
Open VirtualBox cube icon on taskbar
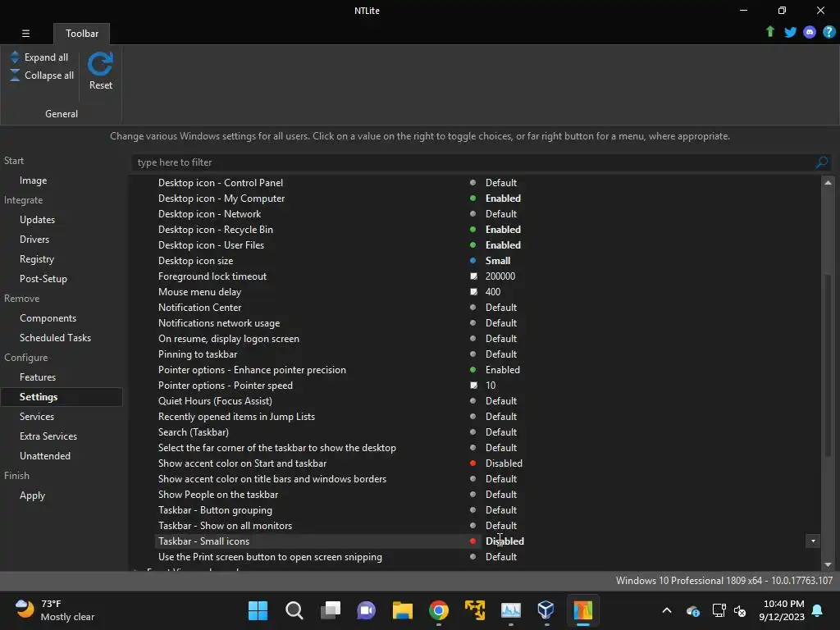click(x=546, y=610)
